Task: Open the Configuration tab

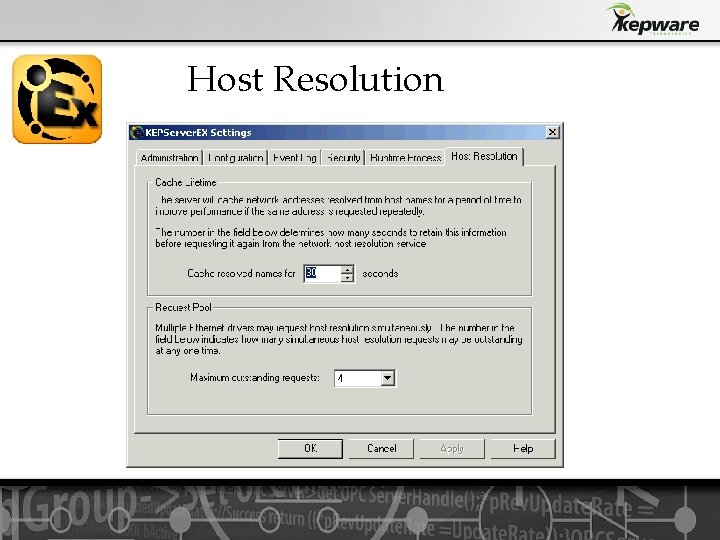Action: (235, 158)
